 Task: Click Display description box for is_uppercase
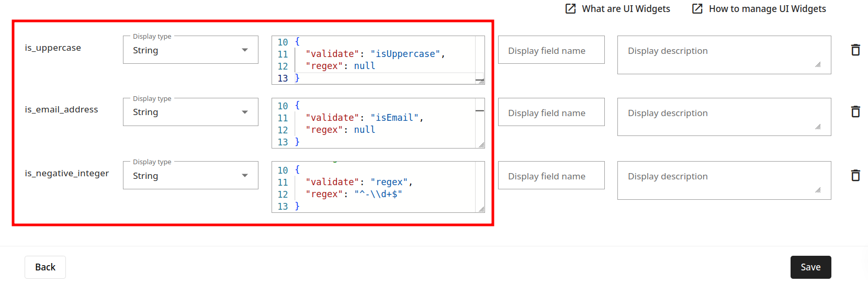724,55
